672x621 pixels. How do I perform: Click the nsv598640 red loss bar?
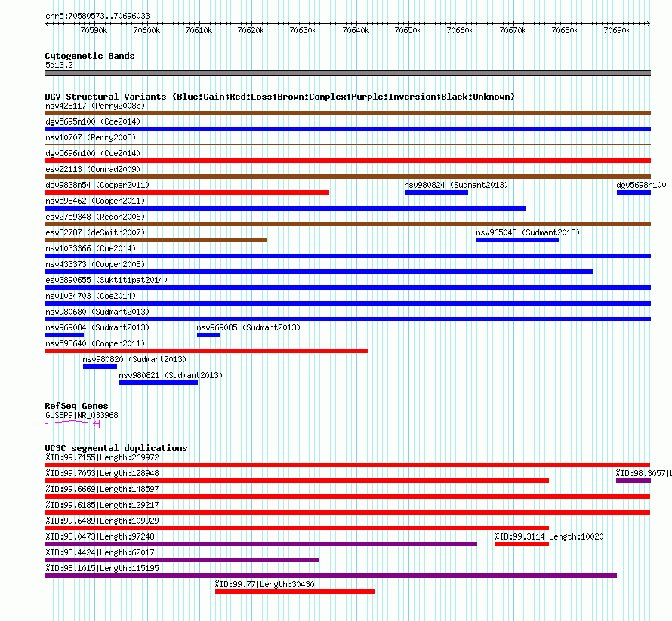point(207,351)
